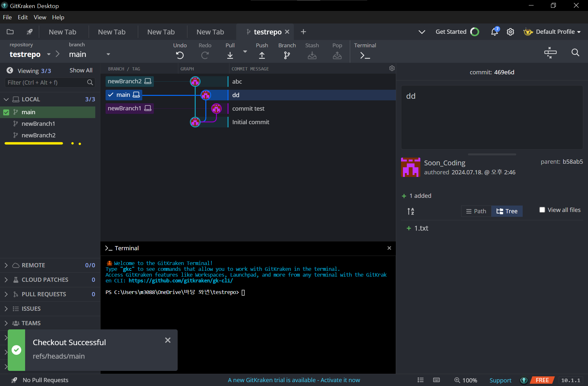Open keyboard shortcuts icon in the status bar
The image size is (588, 386).
[436, 380]
